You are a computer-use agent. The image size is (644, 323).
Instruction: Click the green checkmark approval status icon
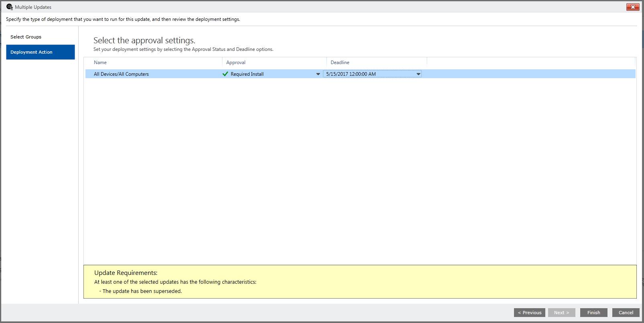225,74
